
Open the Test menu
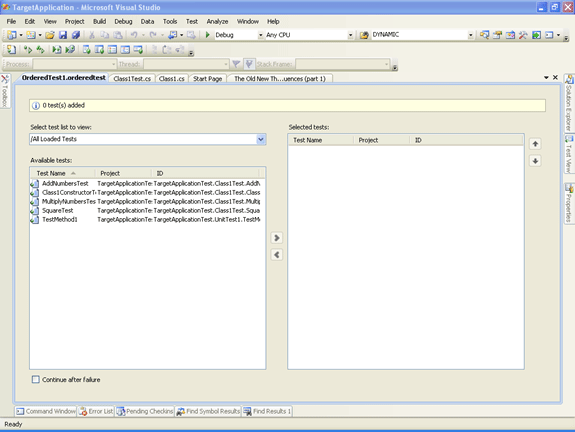pos(192,21)
